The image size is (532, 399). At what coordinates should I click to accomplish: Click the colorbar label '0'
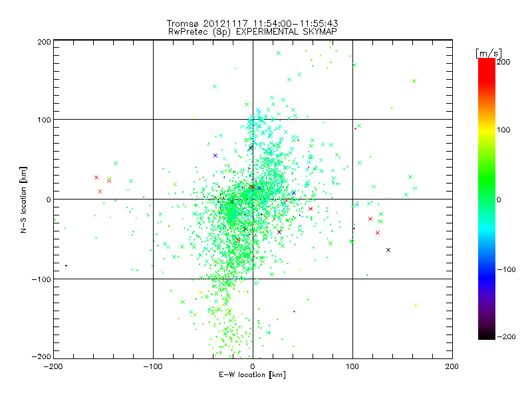[499, 199]
